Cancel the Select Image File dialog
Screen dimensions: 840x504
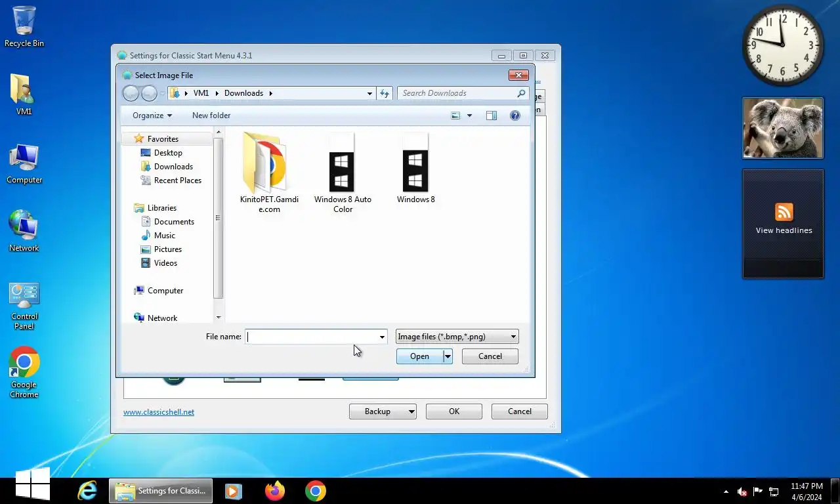pos(490,356)
